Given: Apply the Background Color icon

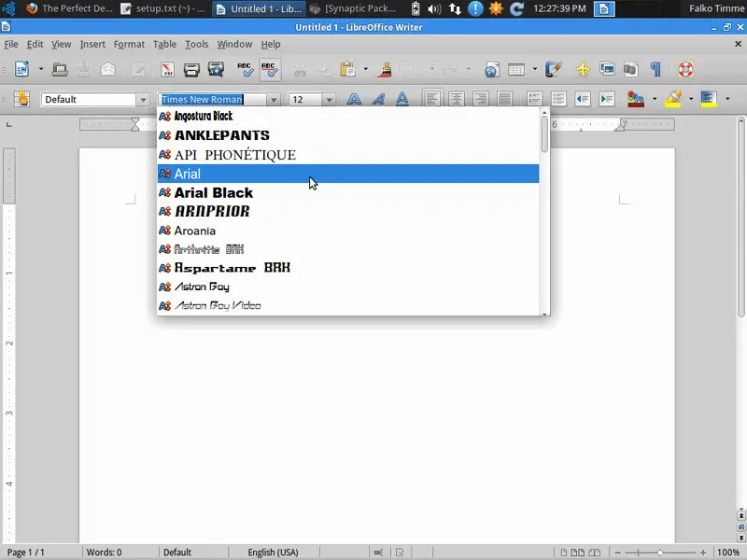Looking at the screenshot, I should 709,99.
